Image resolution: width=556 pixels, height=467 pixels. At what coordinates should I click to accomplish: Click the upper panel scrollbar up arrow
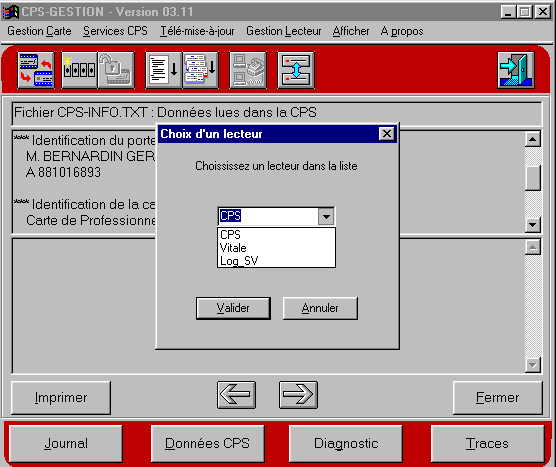point(533,139)
